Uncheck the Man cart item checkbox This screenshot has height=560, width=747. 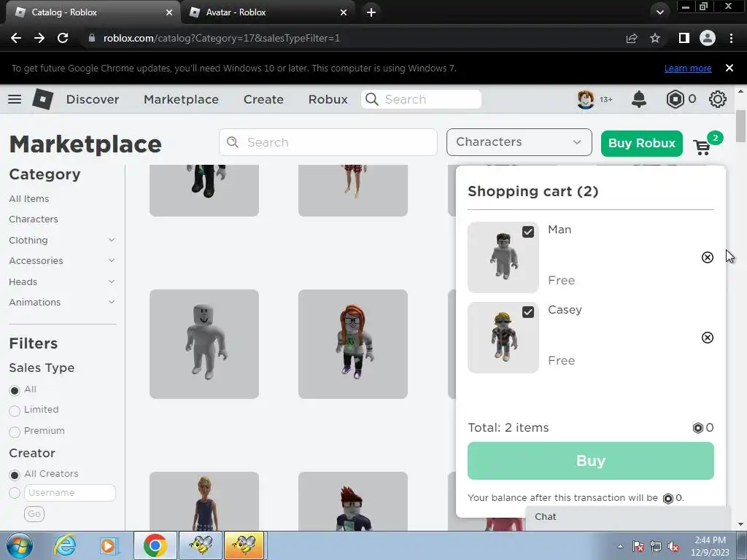pyautogui.click(x=528, y=232)
